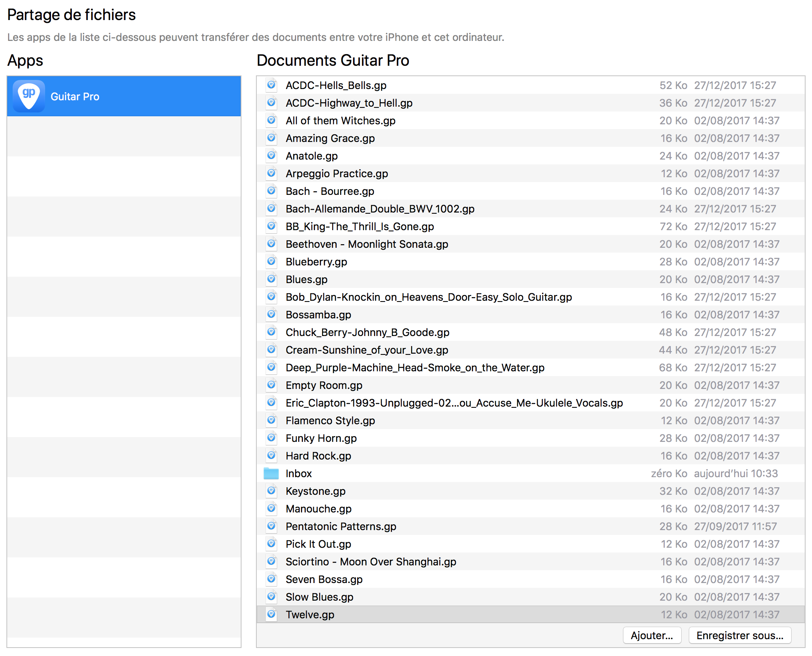Click the 68 Ko size of Deep_Purple file
This screenshot has width=812, height=656.
click(673, 368)
